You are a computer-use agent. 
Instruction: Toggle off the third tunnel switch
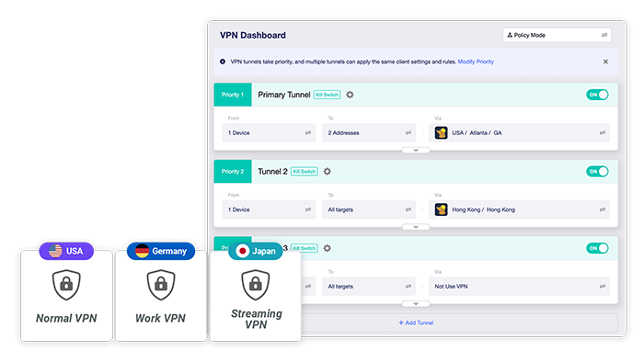(x=597, y=248)
